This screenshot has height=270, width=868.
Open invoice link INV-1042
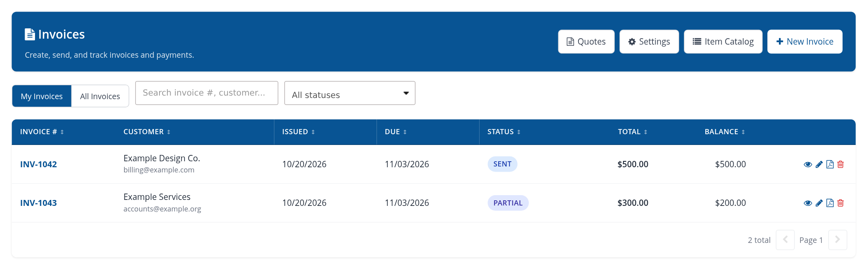tap(39, 164)
